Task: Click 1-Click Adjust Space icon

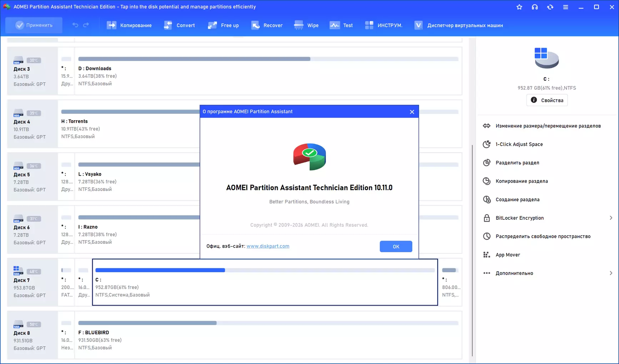Action: tap(487, 144)
